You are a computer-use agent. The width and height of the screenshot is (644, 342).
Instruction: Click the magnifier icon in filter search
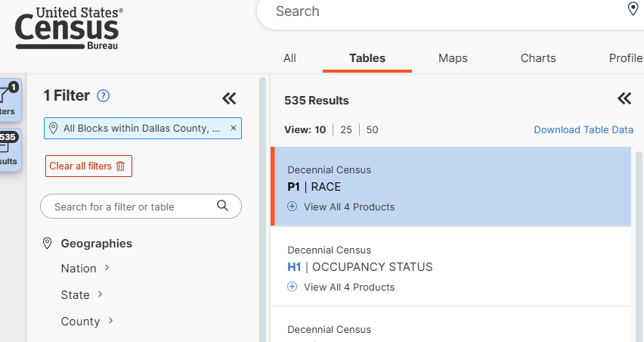coord(222,206)
